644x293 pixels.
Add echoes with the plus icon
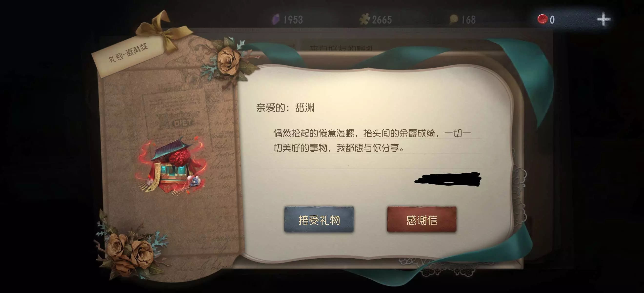(x=604, y=19)
